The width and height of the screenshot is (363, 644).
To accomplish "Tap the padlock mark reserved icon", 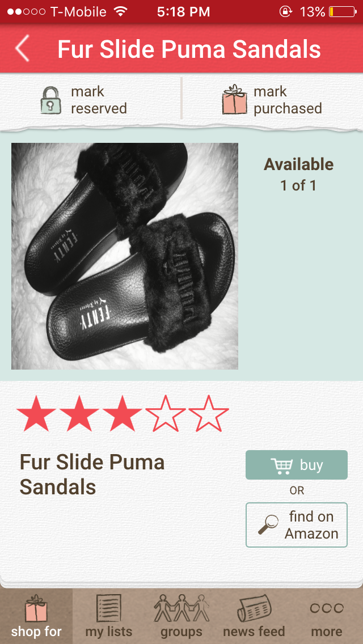I will pos(51,100).
